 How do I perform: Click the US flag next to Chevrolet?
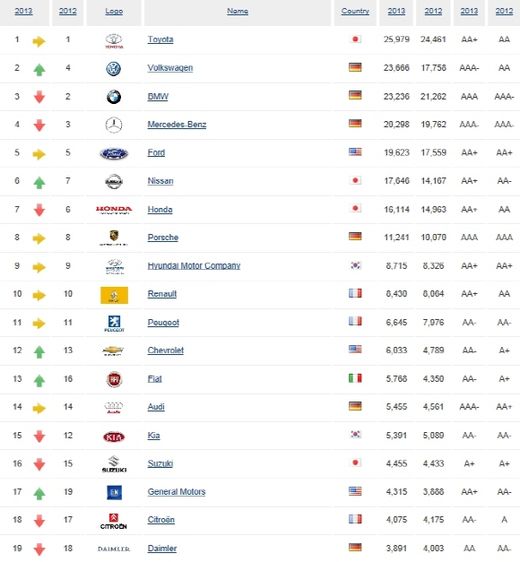pos(355,349)
